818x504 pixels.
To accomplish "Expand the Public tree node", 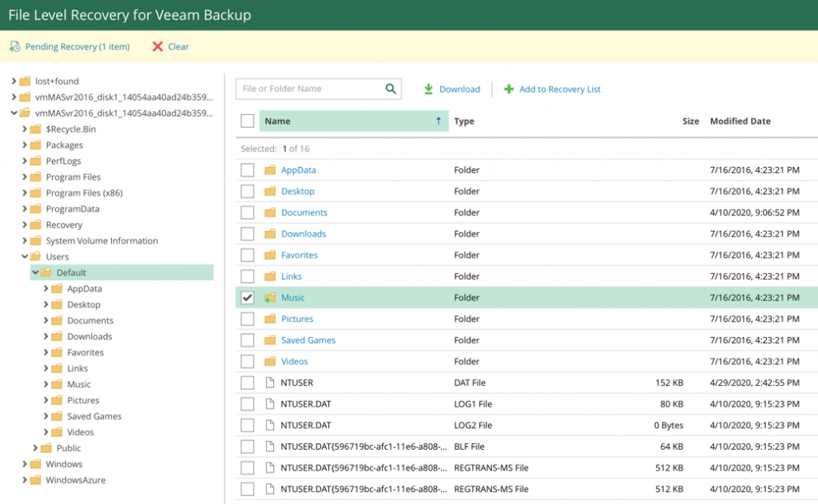I will (x=35, y=447).
